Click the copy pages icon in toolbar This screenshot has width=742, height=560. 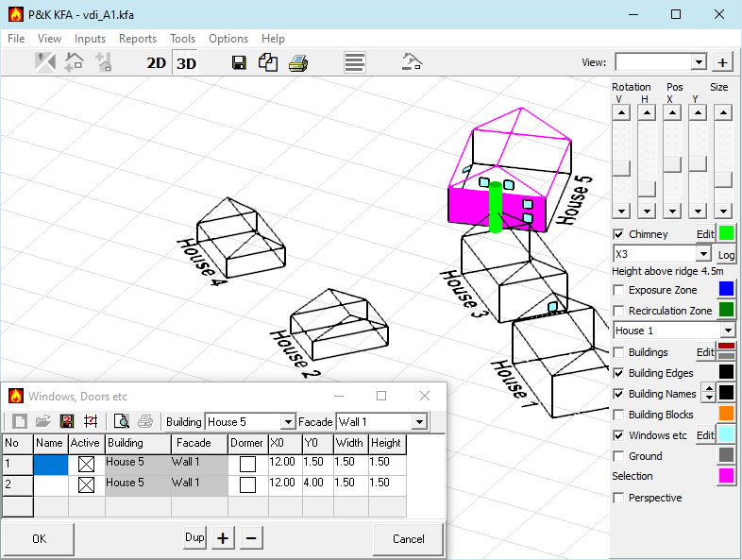268,62
